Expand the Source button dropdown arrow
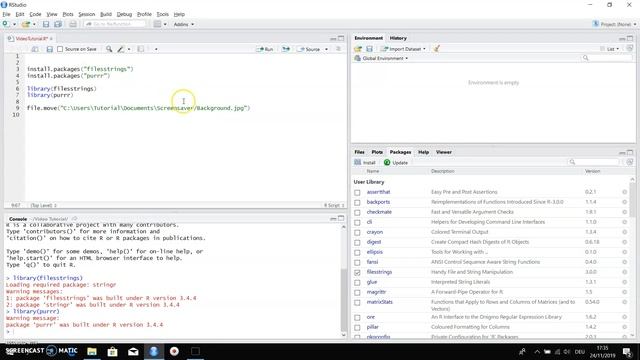 point(326,49)
